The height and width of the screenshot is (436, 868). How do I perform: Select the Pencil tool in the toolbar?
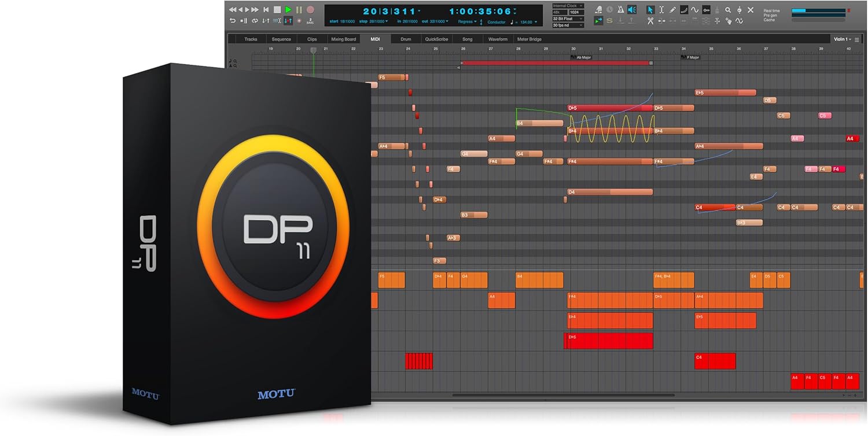[x=672, y=9]
